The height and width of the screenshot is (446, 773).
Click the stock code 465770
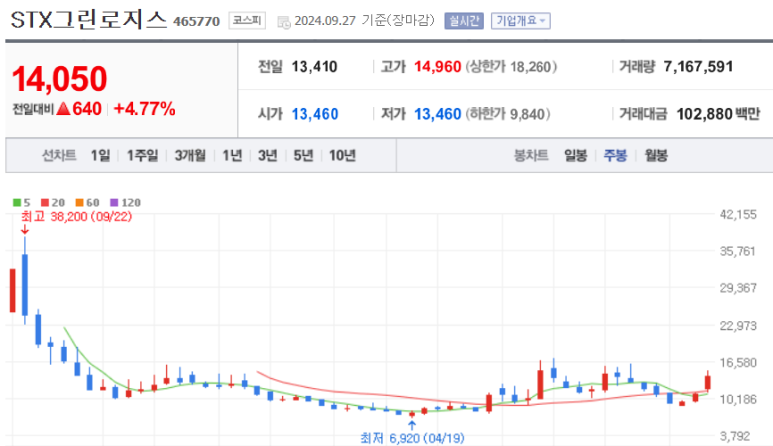click(196, 22)
